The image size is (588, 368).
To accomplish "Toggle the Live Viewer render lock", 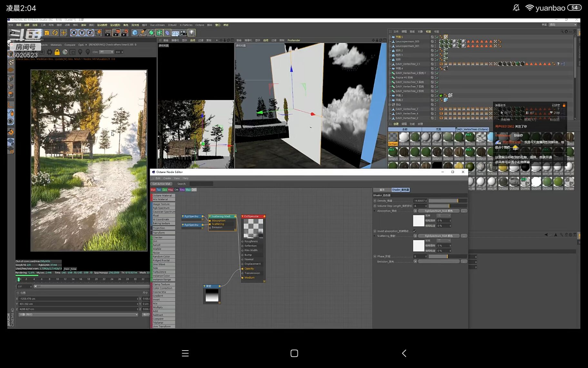I will pyautogui.click(x=57, y=52).
